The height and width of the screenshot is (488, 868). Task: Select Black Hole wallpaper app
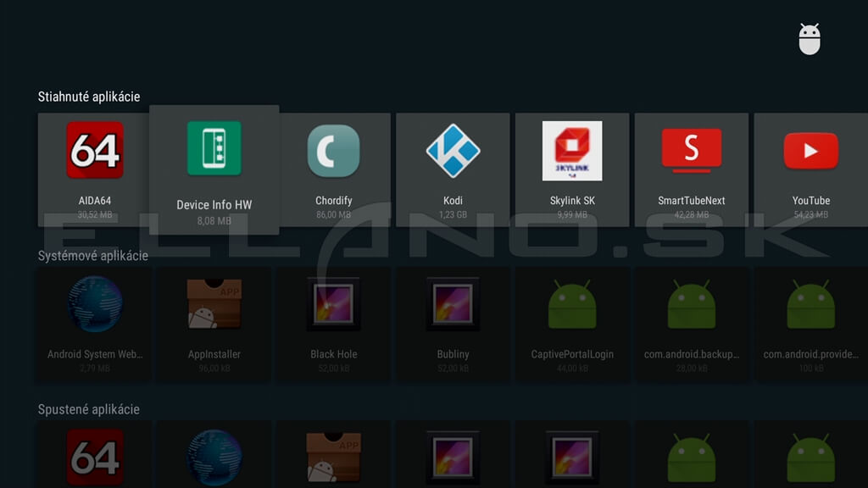pyautogui.click(x=333, y=324)
